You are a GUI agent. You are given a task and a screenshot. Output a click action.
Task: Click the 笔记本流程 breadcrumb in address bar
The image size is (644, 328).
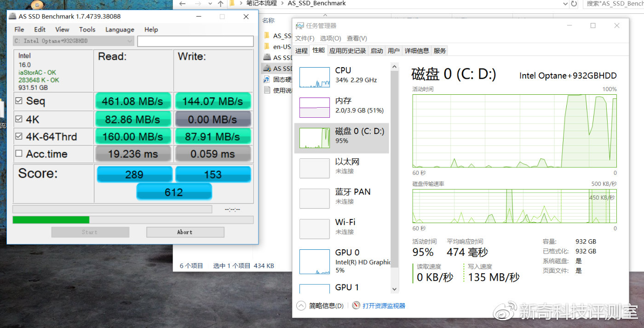pos(262,3)
